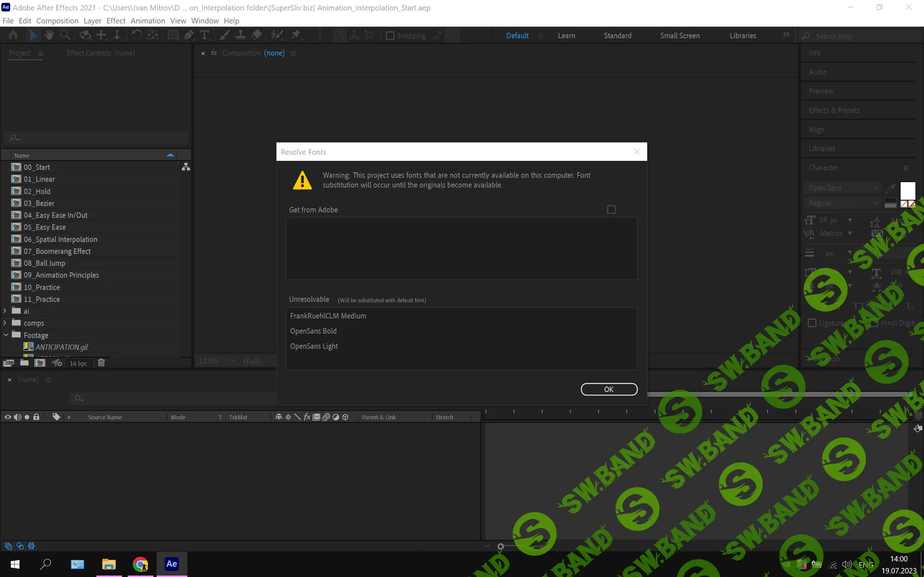Select the Pen tool
The image size is (924, 577).
click(189, 35)
